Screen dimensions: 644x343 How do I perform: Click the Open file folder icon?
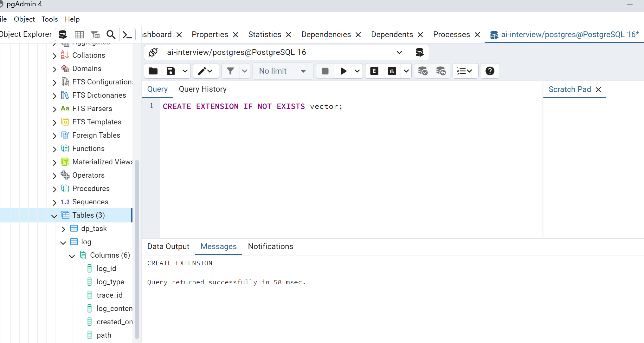coord(153,71)
